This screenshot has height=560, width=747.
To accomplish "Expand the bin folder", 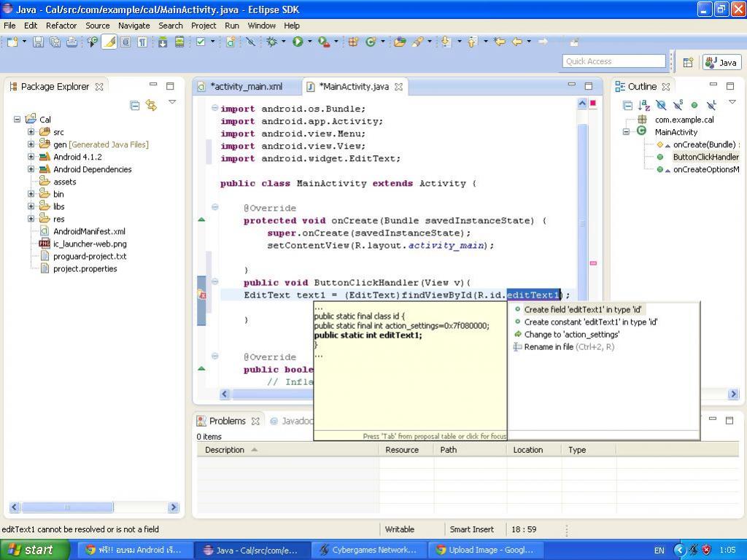I will click(31, 194).
